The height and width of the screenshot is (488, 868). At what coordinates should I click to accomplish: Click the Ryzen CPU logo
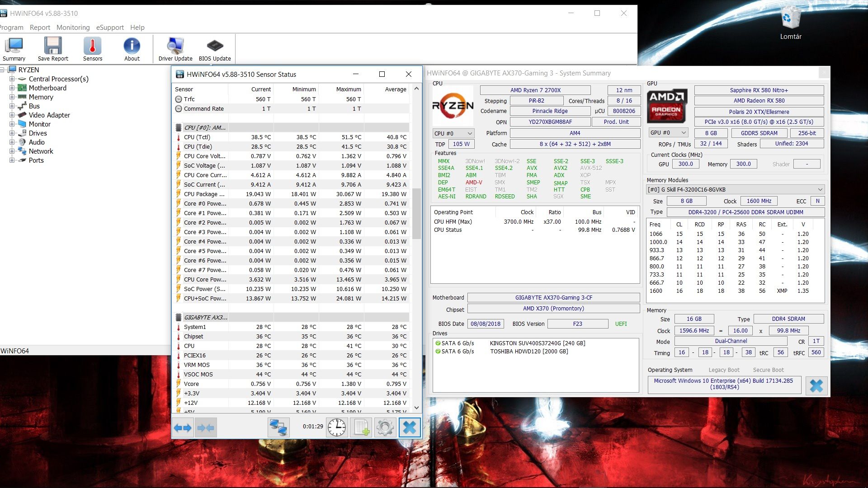453,106
